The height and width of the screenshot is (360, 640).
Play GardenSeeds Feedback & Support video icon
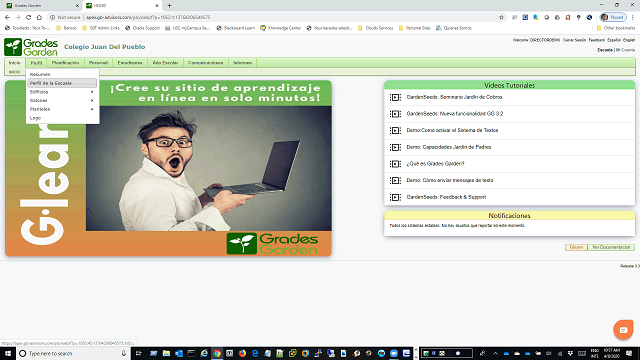(395, 197)
